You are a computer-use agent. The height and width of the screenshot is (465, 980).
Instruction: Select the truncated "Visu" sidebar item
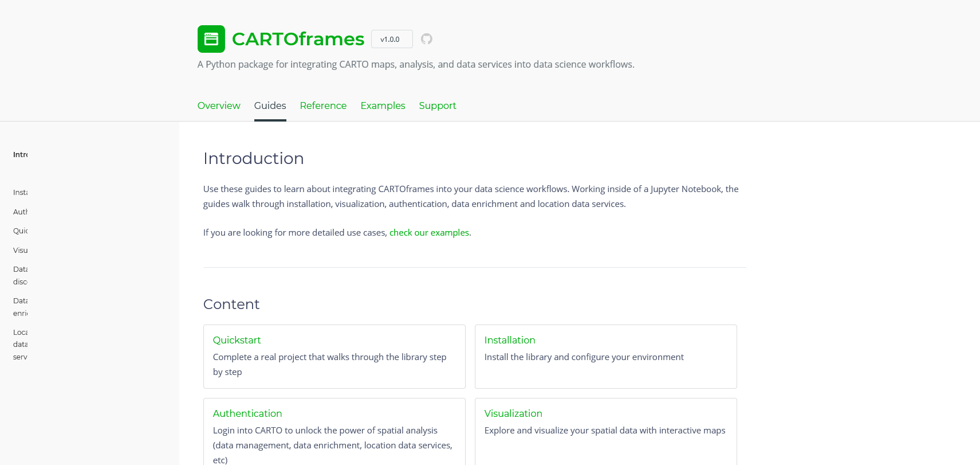pyautogui.click(x=21, y=251)
